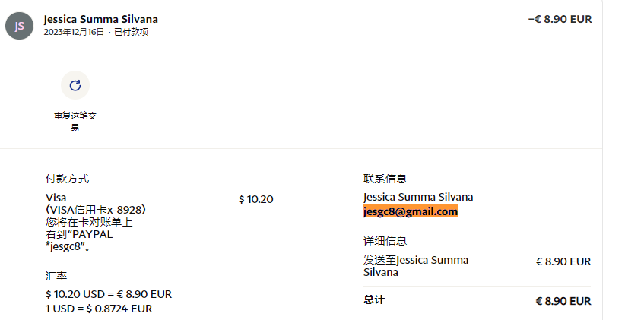This screenshot has width=644, height=320.
Task: Click the "发送至Jessica Summa Silvana" line
Action: point(416,265)
